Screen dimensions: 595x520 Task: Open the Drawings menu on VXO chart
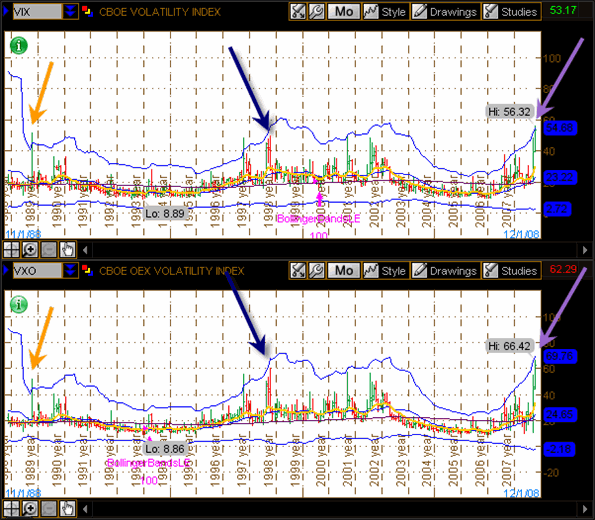445,271
